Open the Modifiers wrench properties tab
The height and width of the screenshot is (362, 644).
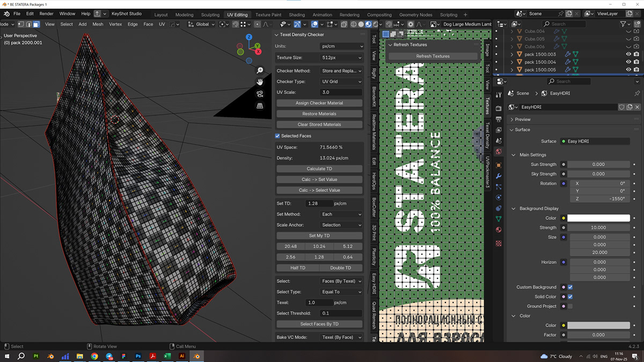[499, 176]
